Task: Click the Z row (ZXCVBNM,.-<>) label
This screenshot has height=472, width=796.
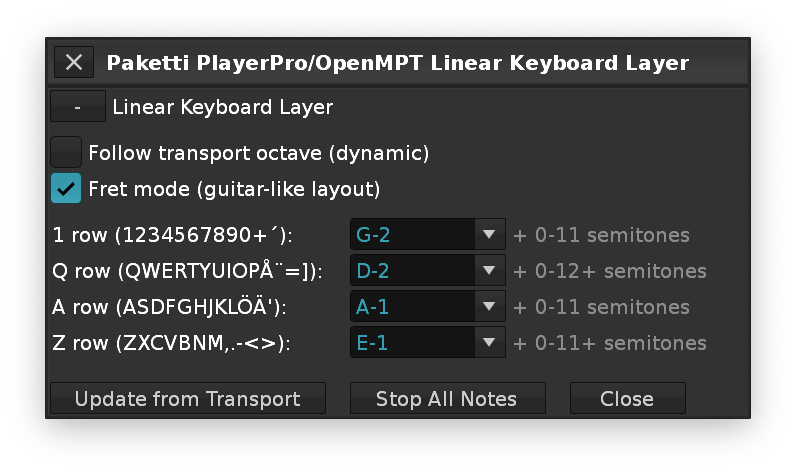Action: (x=171, y=344)
